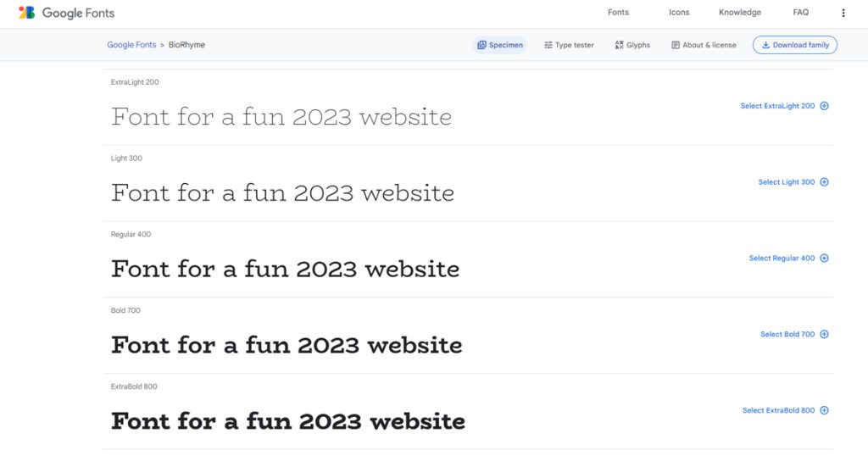
Task: Switch to the Type tester tab
Action: pos(569,45)
